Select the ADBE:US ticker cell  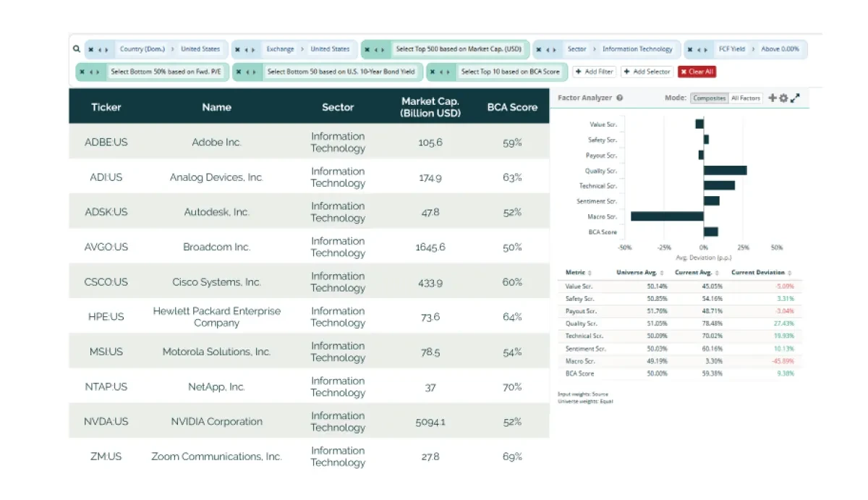click(x=106, y=143)
